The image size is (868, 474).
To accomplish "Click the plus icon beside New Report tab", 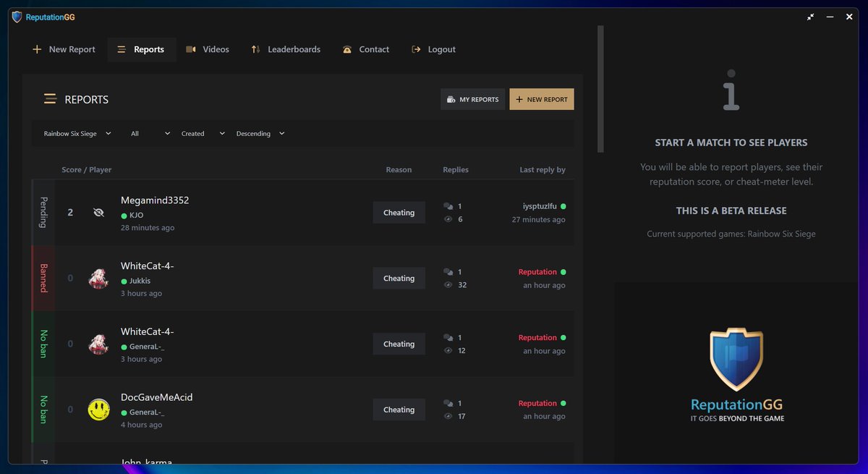I will click(37, 49).
